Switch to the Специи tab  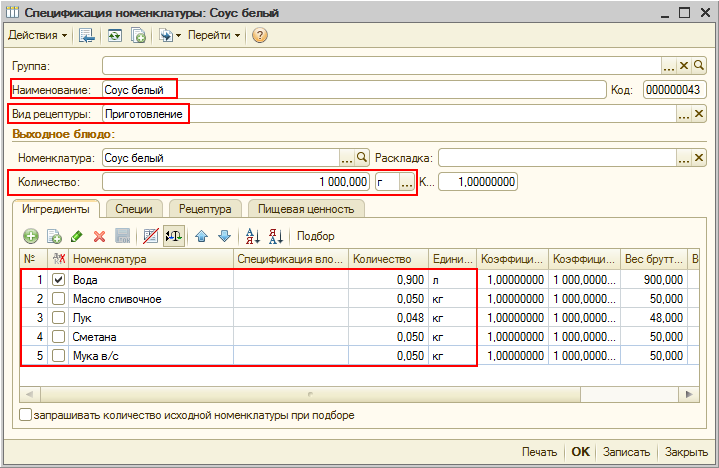tap(134, 209)
